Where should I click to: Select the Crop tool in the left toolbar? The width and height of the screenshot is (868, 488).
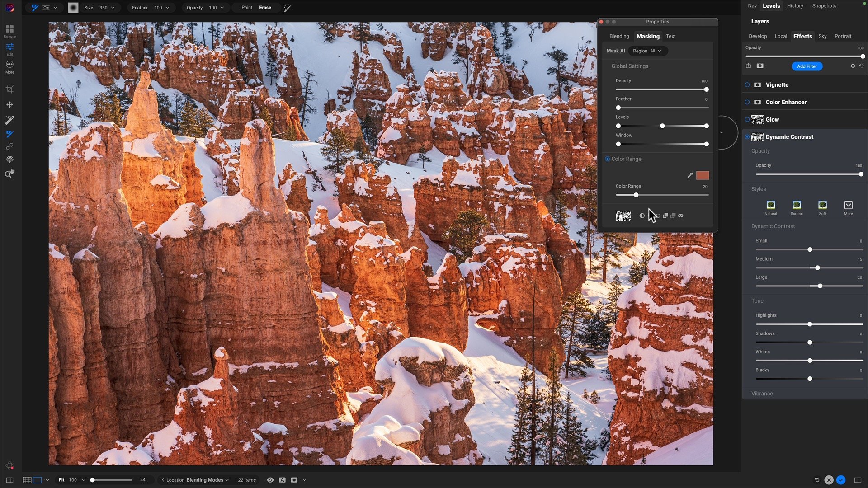pos(9,89)
